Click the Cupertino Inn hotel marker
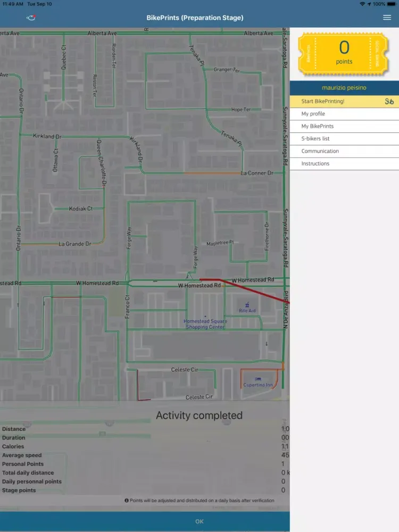 tap(258, 383)
